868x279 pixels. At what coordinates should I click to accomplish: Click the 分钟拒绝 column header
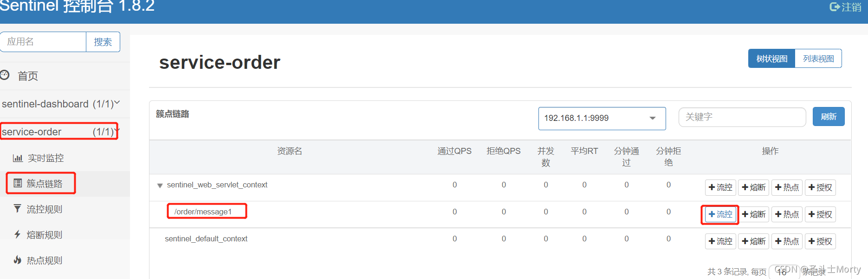668,157
